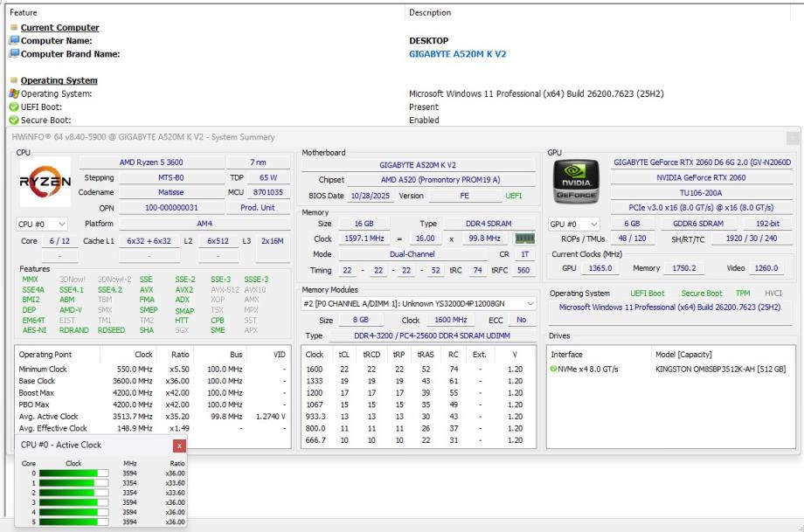The image size is (804, 532).
Task: Click the Core 5 clock bar
Action: [73, 522]
